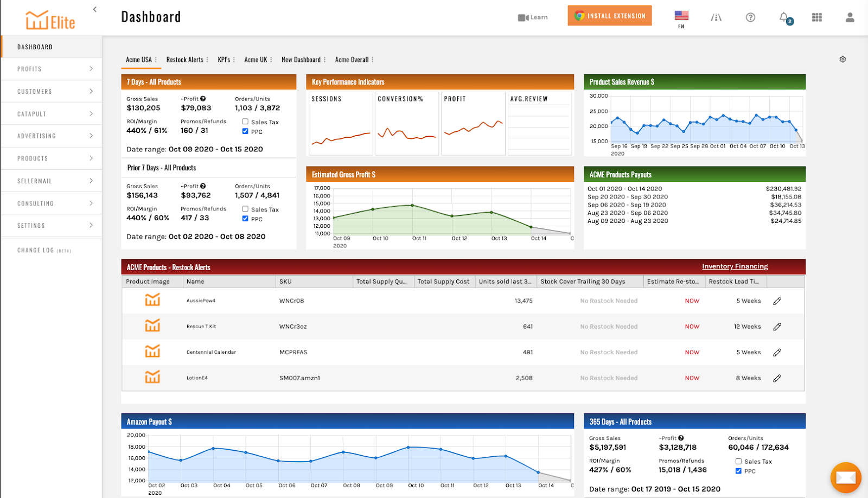Click the Install Extension button
Image resolution: width=868 pixels, height=498 pixels.
click(x=610, y=16)
